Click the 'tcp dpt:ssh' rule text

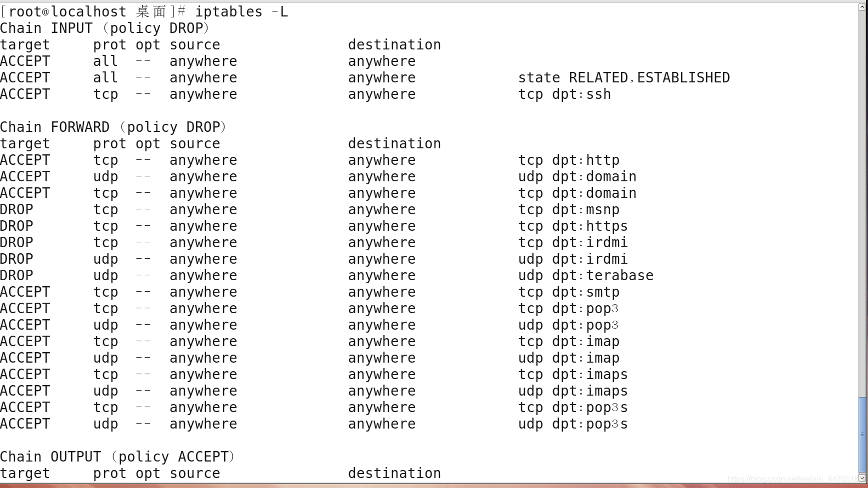point(564,94)
